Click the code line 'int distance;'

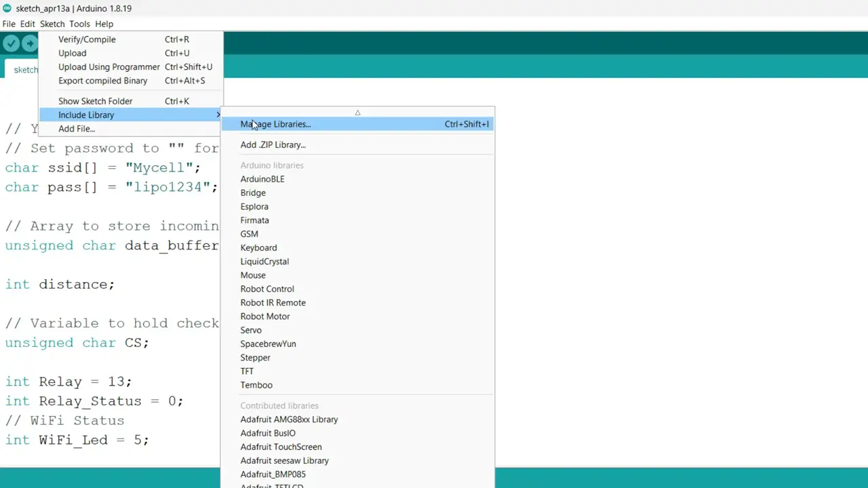pos(60,284)
